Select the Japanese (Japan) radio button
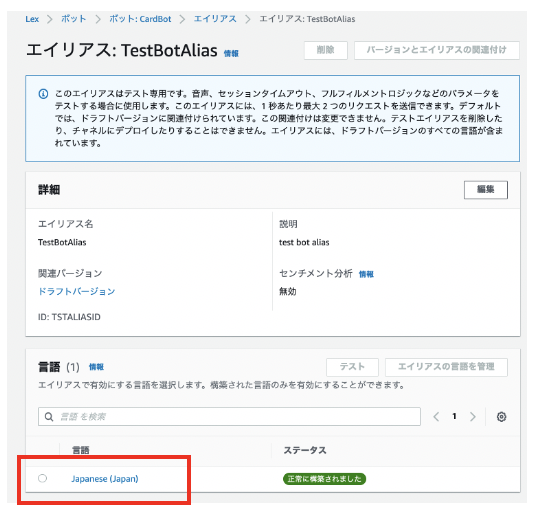 pos(42,478)
